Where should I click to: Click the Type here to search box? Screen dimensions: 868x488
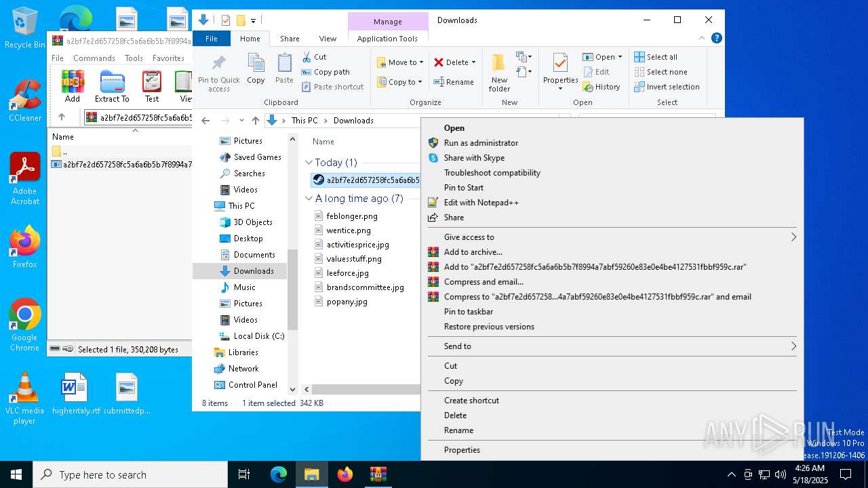(130, 475)
